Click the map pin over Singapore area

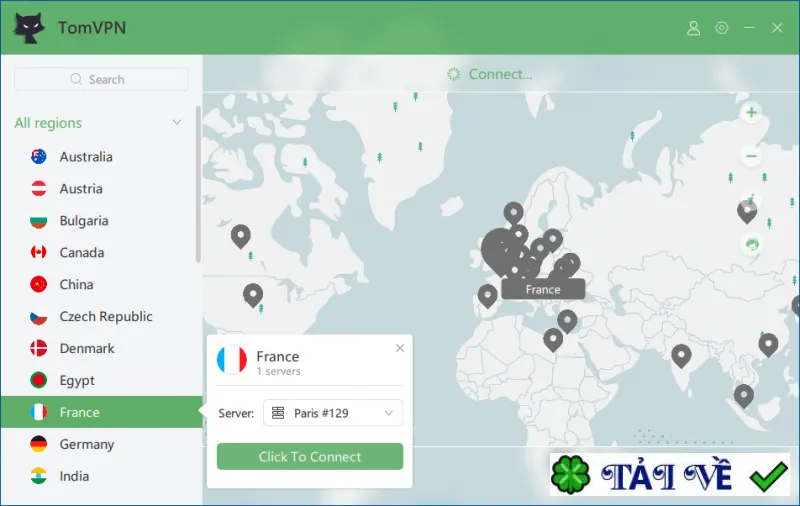pyautogui.click(x=744, y=396)
